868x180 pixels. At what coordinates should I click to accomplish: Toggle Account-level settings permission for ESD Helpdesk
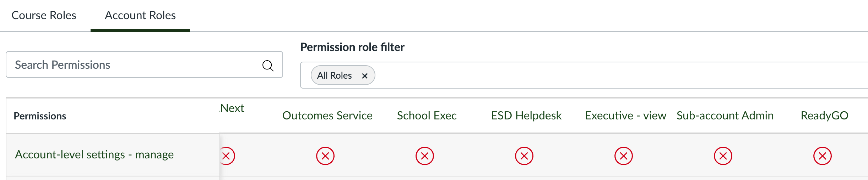[524, 156]
